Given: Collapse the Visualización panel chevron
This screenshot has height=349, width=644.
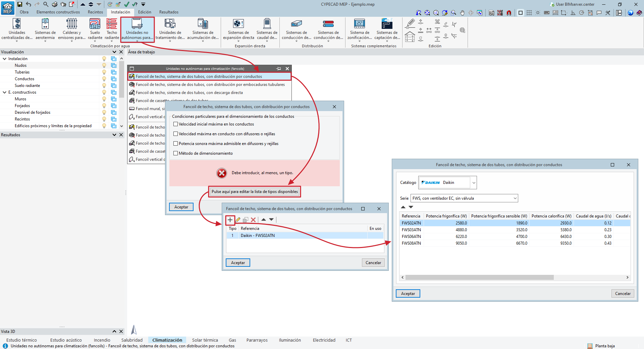Looking at the screenshot, I should (x=114, y=52).
